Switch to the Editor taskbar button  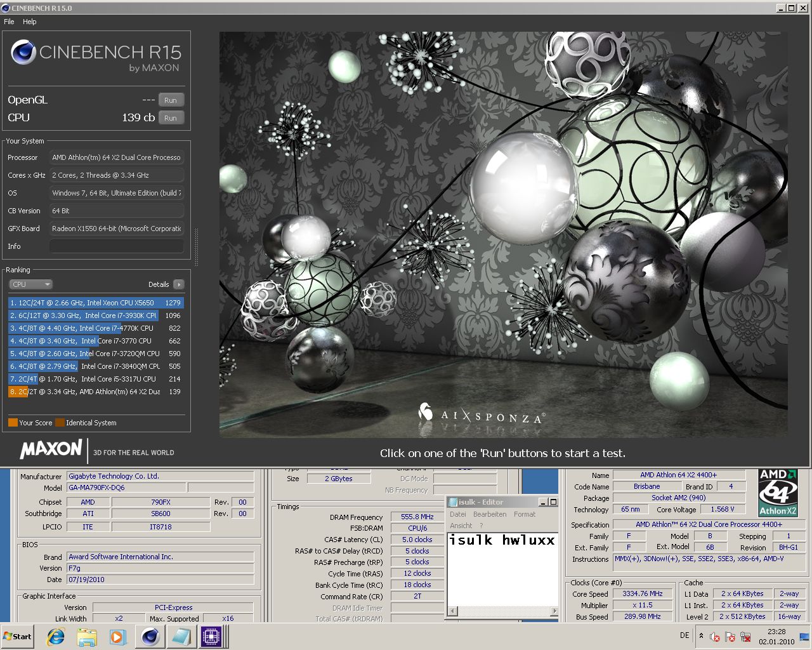tap(181, 637)
